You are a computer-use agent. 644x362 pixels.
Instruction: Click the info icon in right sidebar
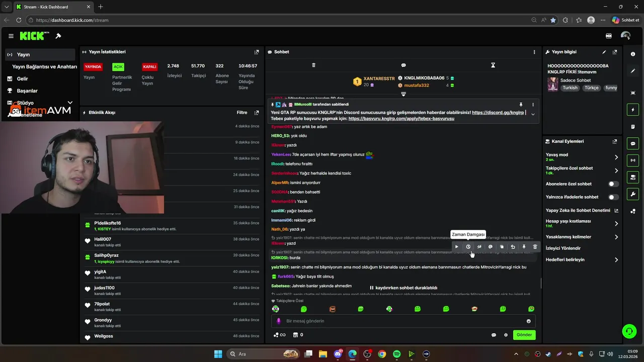(x=633, y=54)
